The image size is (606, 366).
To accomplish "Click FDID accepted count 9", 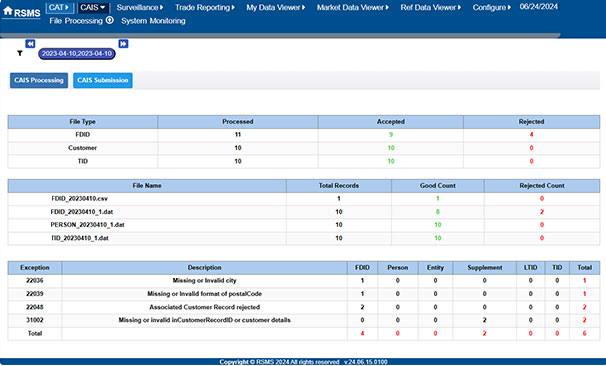I will click(x=391, y=135).
